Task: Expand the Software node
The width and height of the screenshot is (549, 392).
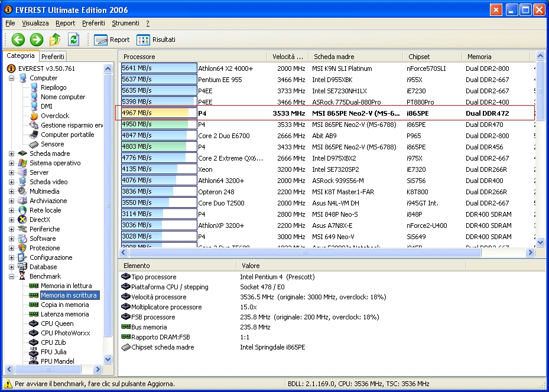Action: pos(12,239)
